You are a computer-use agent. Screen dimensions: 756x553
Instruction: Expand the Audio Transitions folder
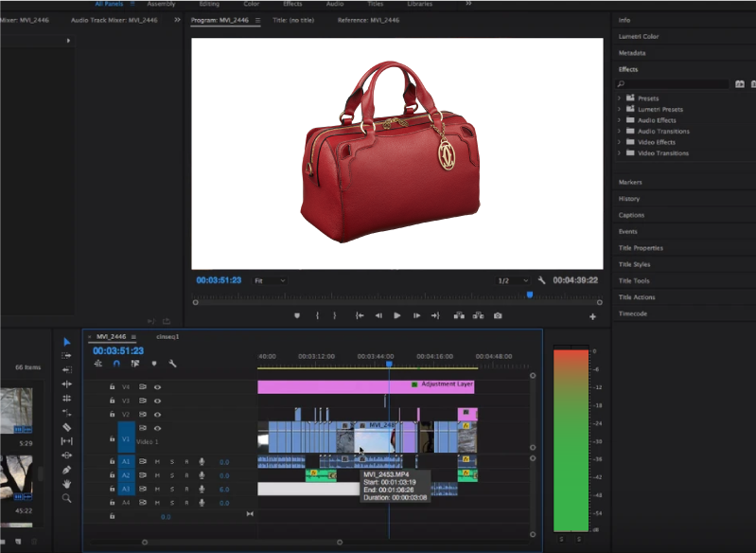pos(619,131)
